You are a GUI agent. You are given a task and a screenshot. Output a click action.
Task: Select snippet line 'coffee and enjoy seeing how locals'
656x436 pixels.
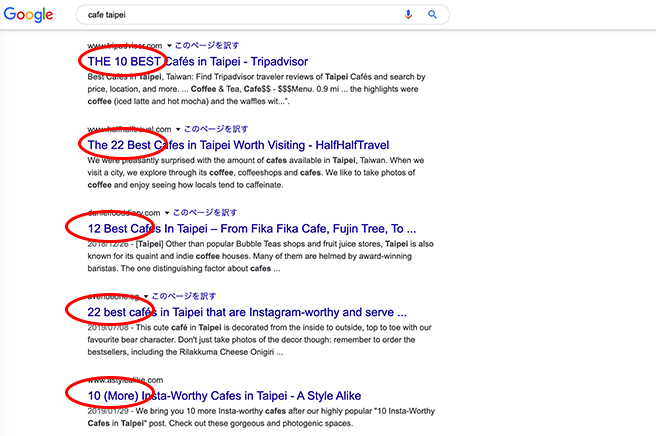coord(185,185)
